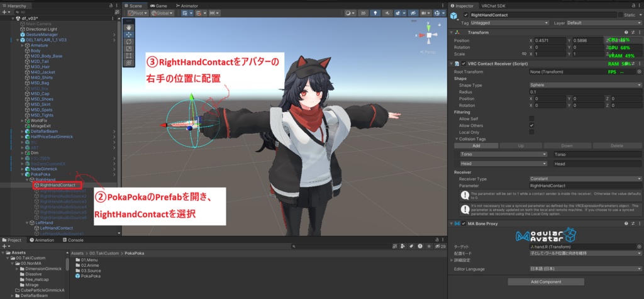Select the Scale tool
This screenshot has height=299, width=644.
tap(128, 48)
